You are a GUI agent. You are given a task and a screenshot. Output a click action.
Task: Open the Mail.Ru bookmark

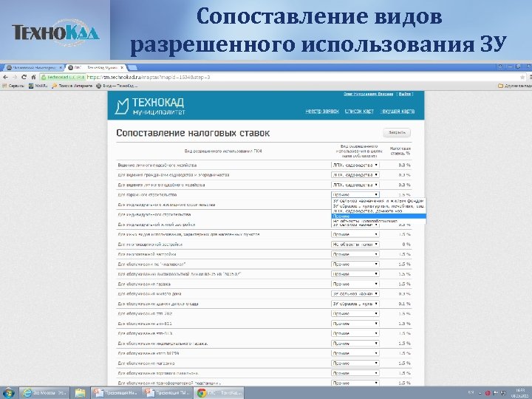[x=38, y=86]
